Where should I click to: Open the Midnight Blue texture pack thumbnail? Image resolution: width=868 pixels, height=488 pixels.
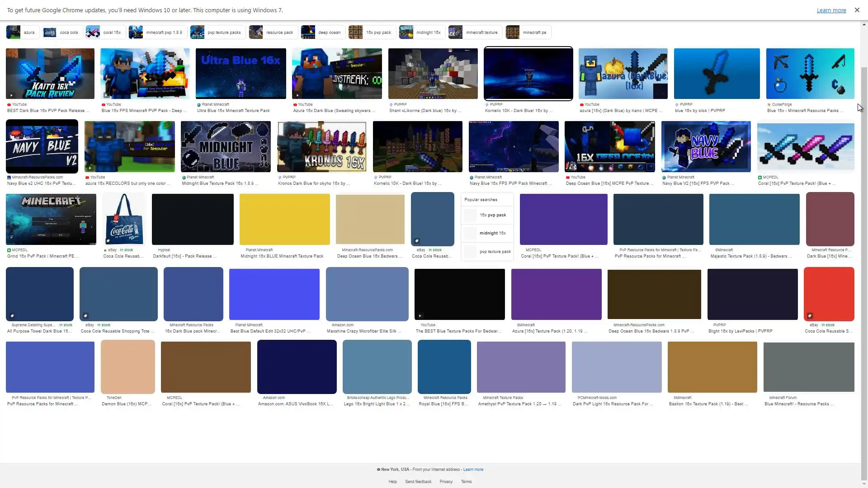coord(226,146)
